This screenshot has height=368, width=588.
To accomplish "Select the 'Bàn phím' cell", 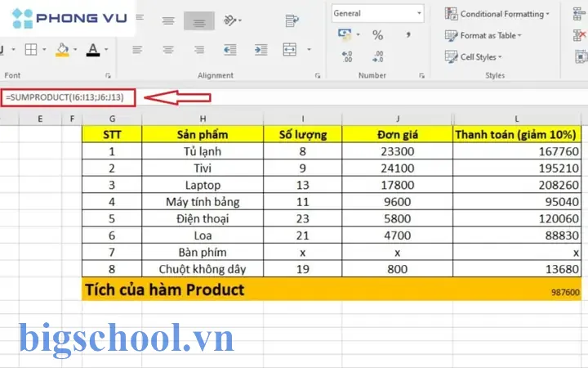I will tap(203, 253).
